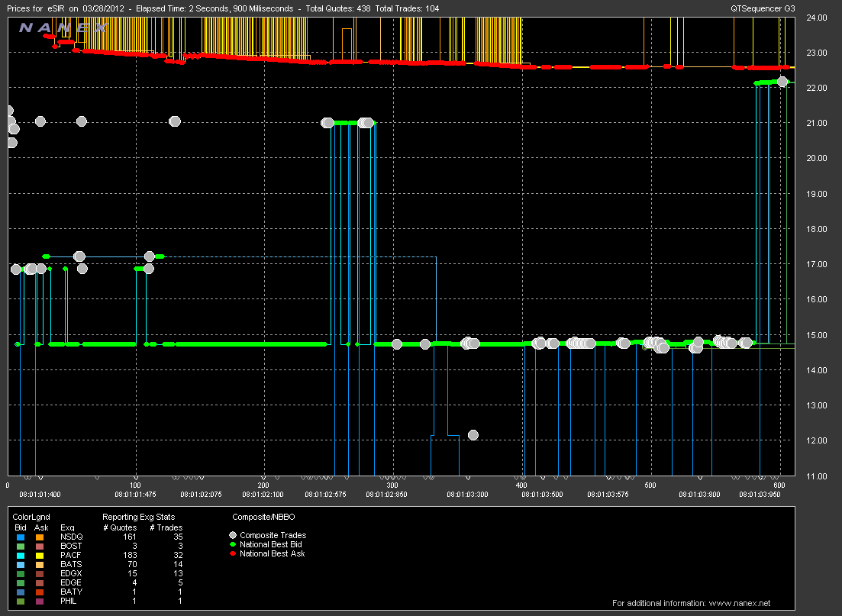
Task: Select the NSDQ bid color swatch
Action: pyautogui.click(x=21, y=537)
